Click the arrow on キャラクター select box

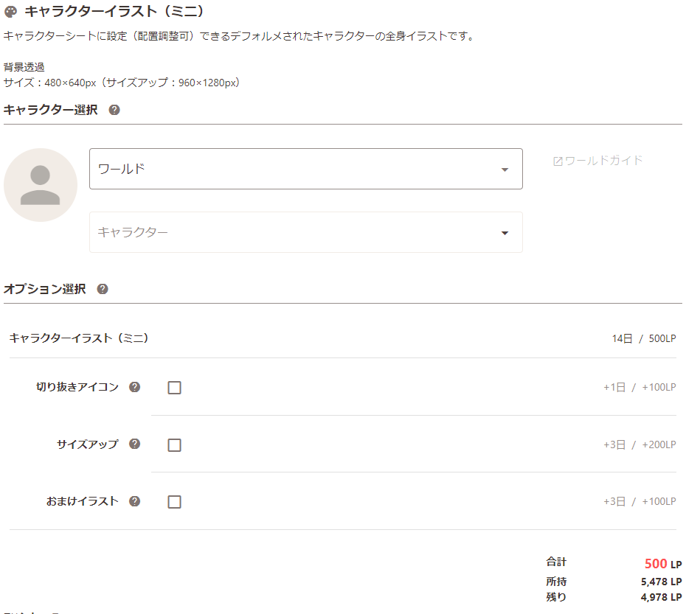click(x=505, y=233)
